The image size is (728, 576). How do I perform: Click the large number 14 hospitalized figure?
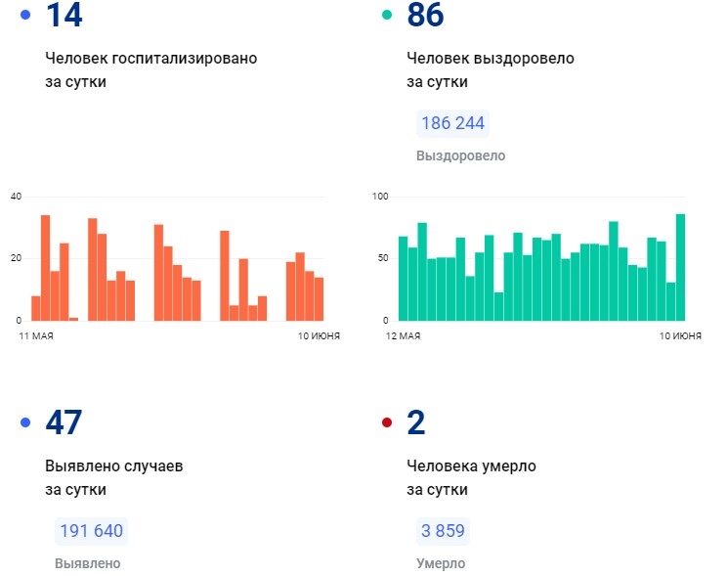tap(64, 16)
